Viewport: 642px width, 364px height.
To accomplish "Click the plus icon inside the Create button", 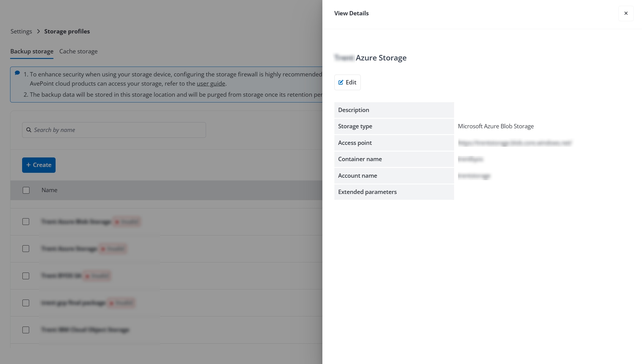I will coord(29,165).
